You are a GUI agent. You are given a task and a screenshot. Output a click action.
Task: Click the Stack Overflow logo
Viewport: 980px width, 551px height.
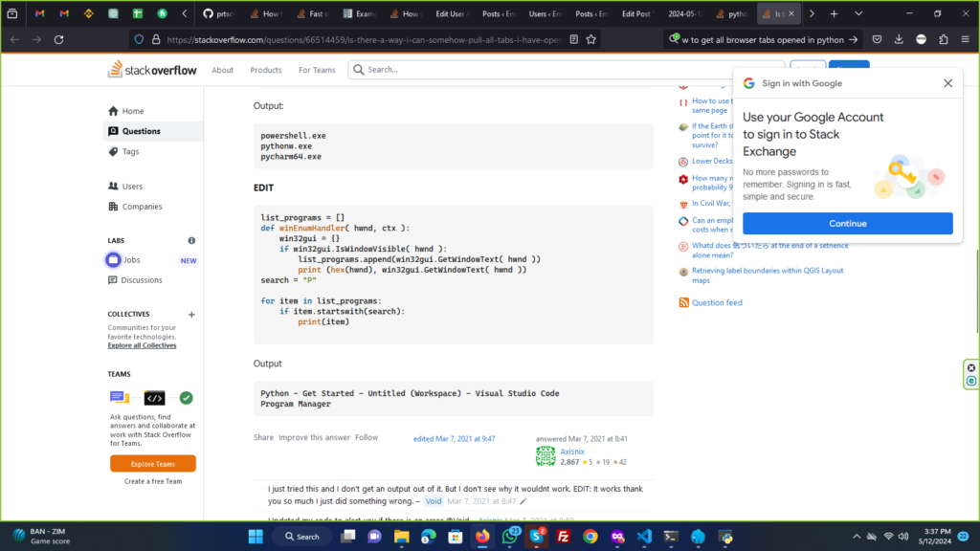pos(153,70)
